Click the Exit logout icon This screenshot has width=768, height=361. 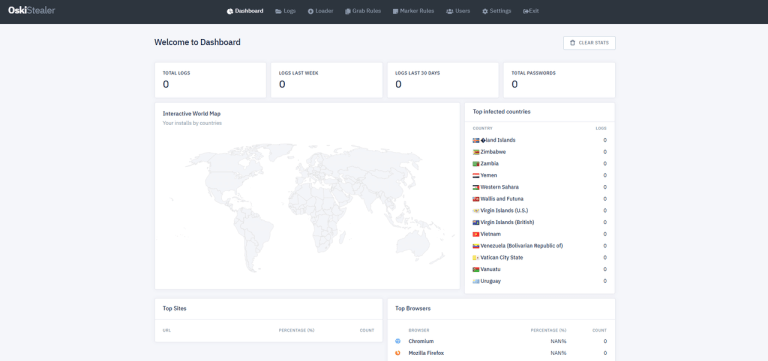tap(526, 11)
